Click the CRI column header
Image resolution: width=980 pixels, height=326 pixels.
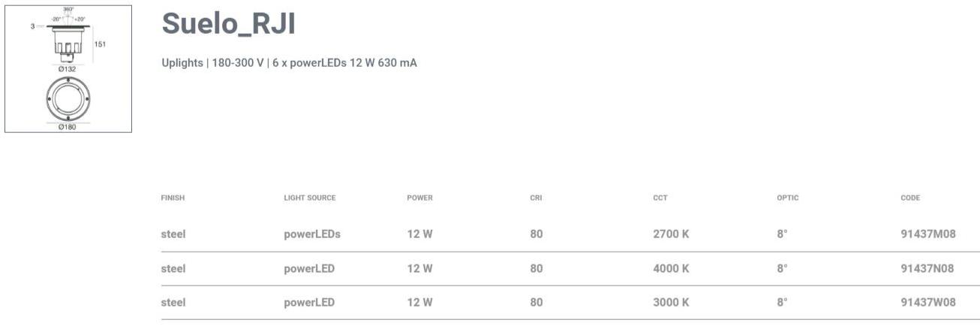tap(536, 198)
